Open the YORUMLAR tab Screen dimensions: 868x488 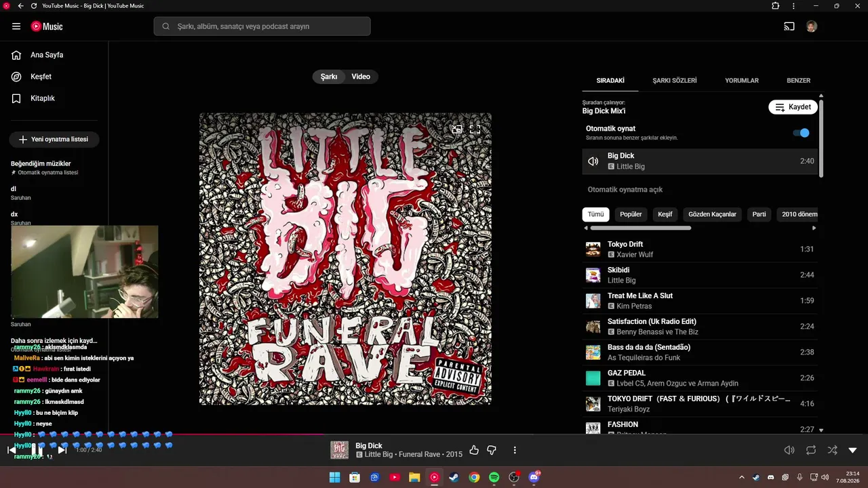coord(742,81)
